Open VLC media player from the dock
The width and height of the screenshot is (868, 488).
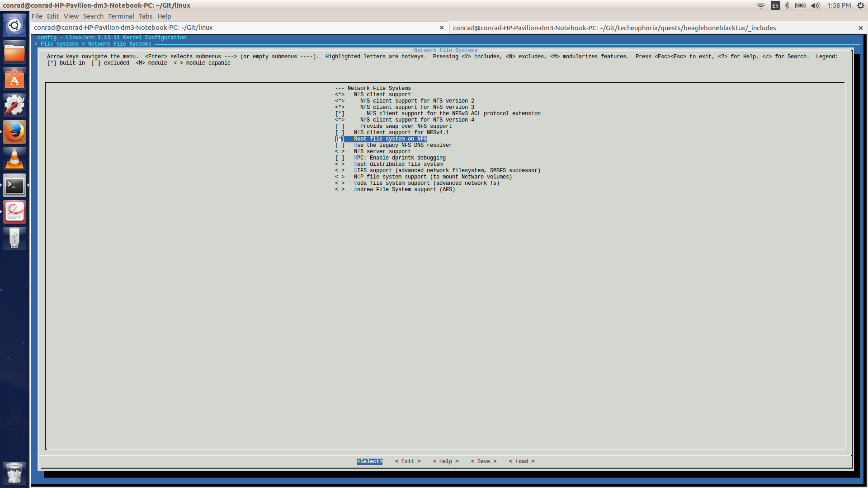click(x=14, y=158)
